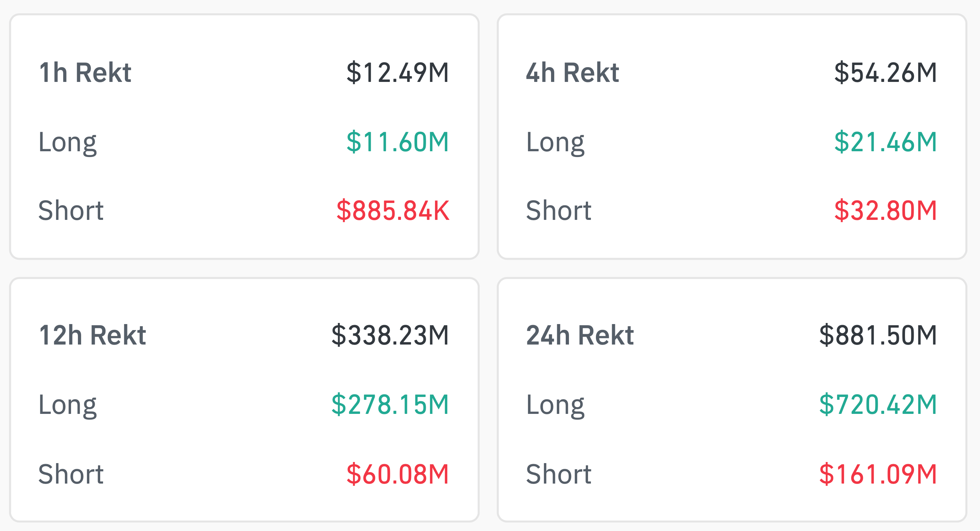This screenshot has width=980, height=531.
Task: Click the 12h Rekt title
Action: pyautogui.click(x=93, y=335)
